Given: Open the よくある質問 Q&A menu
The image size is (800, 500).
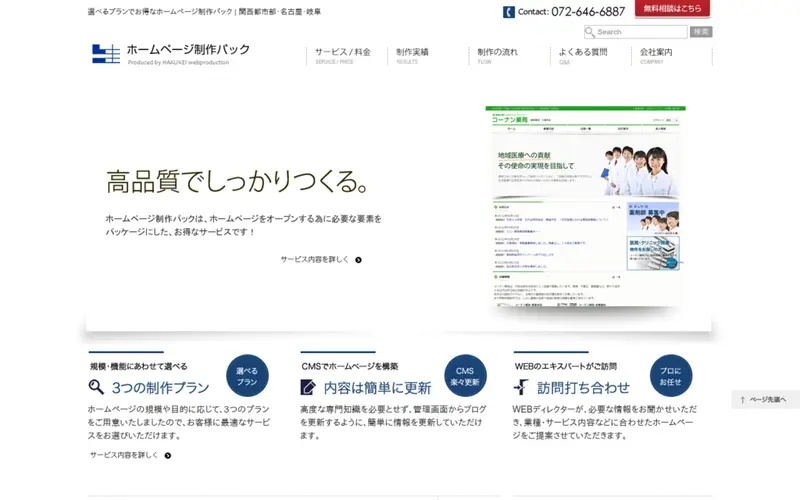Looking at the screenshot, I should [x=582, y=55].
